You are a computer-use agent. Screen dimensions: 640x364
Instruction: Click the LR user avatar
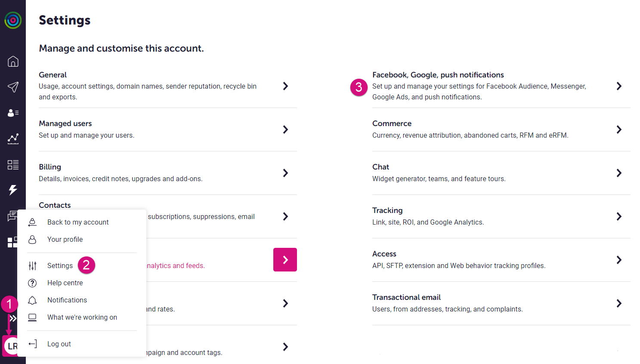(12, 346)
